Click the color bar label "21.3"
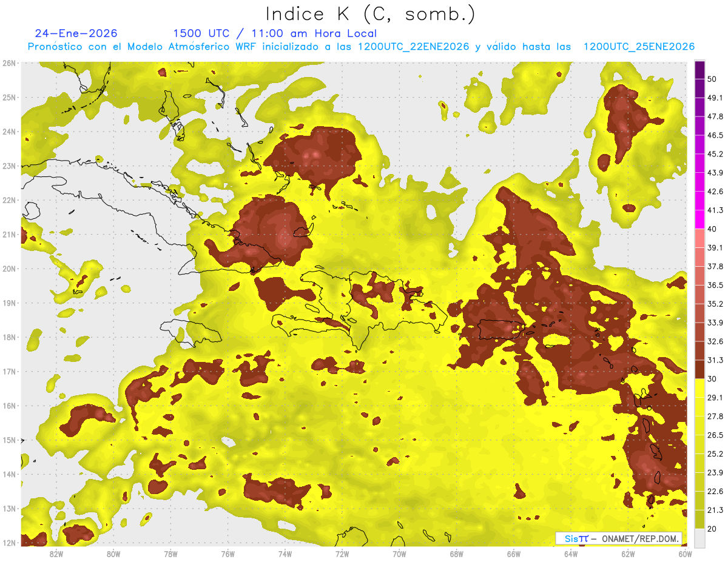 coord(715,510)
